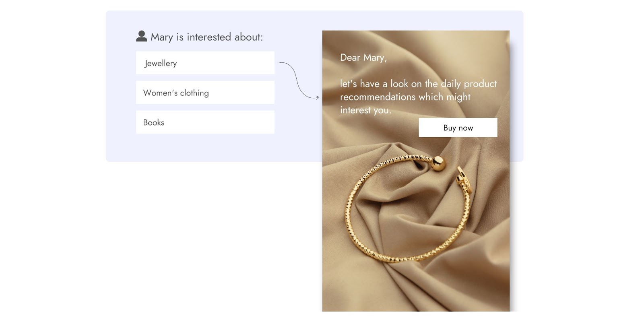This screenshot has width=644, height=322.
Task: Click the "Dear Mary," greeting text
Action: click(363, 58)
